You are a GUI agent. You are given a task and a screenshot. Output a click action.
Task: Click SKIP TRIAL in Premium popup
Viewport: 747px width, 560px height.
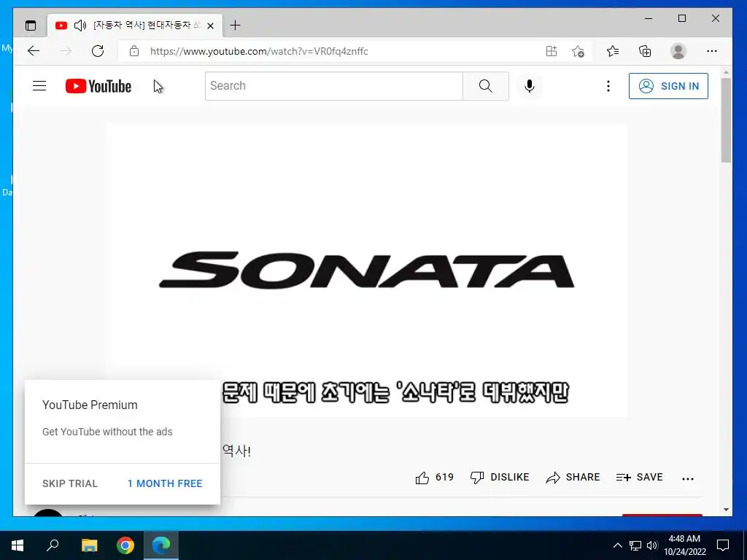click(x=70, y=484)
